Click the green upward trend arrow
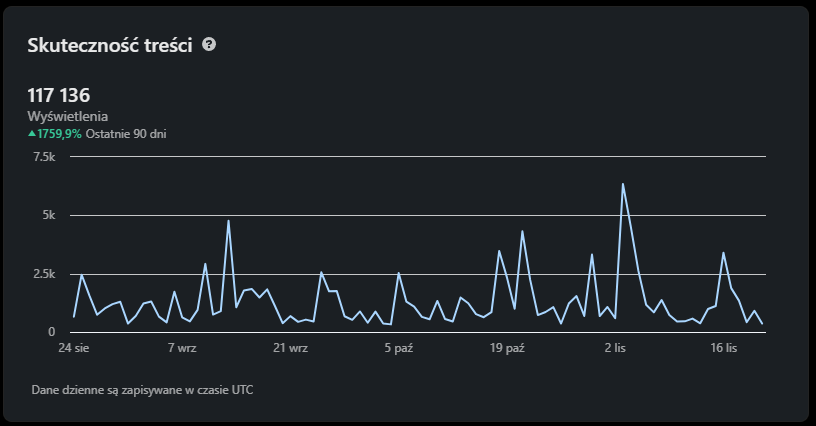 (32, 133)
